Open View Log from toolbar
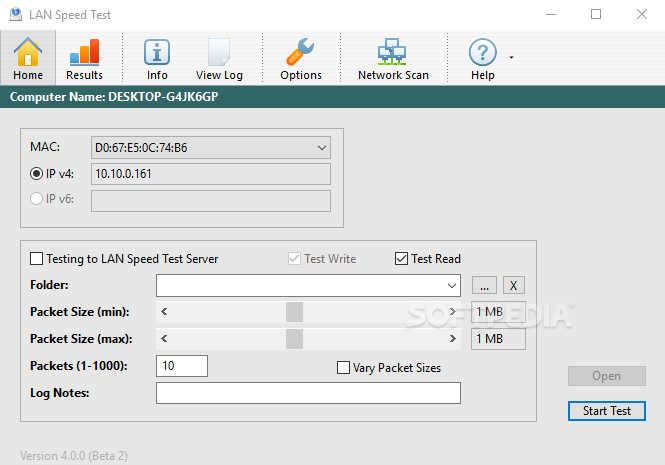 tap(219, 58)
